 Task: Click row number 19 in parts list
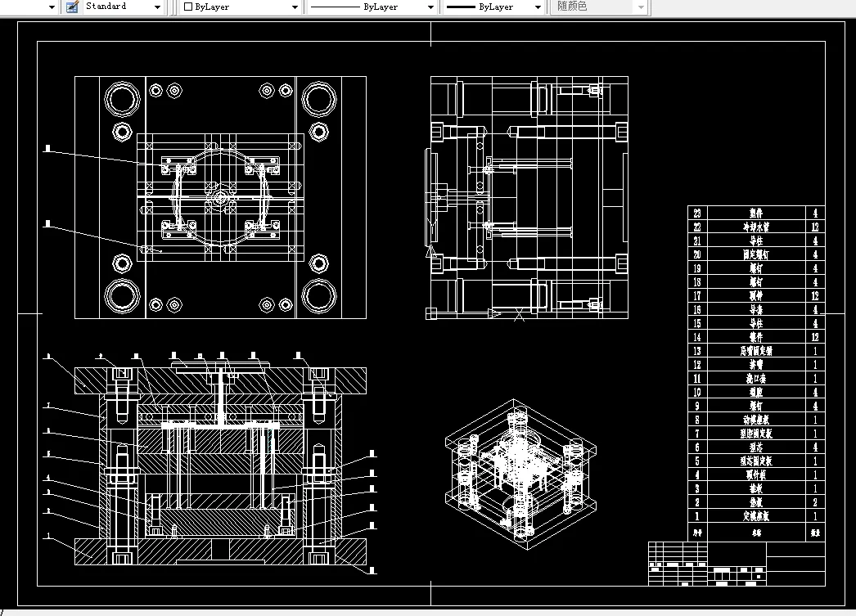click(x=697, y=268)
